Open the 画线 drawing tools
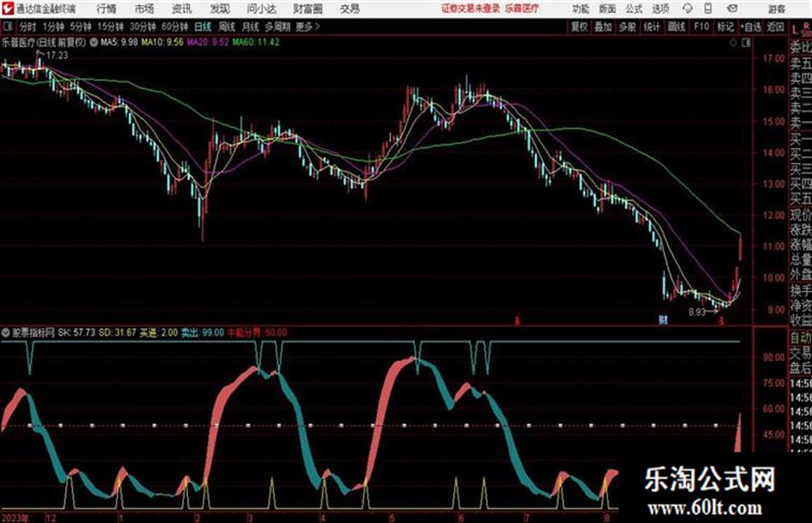 click(676, 27)
